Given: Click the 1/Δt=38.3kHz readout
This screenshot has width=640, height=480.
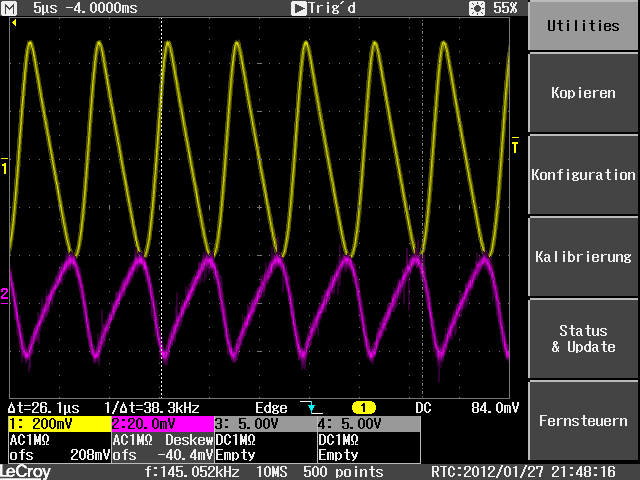Looking at the screenshot, I should coord(152,408).
